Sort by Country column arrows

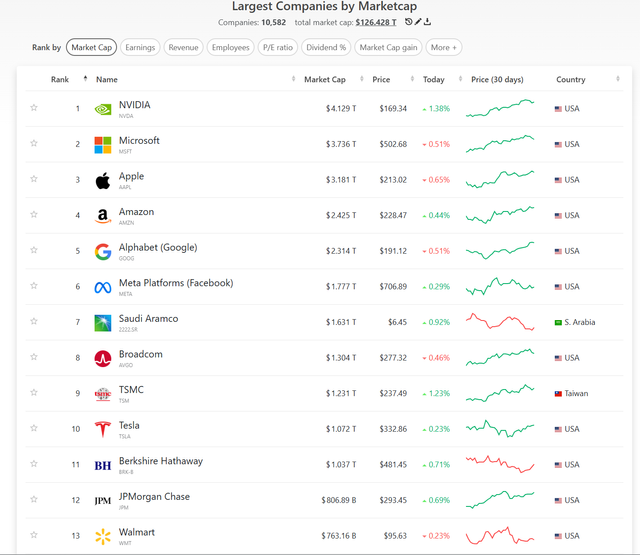(x=618, y=78)
